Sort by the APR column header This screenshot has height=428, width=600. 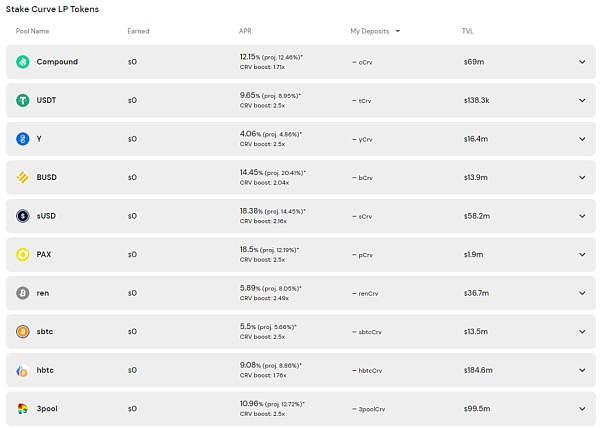pos(245,31)
